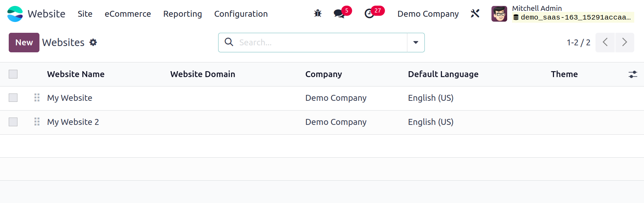Open the activities clock icon
The height and width of the screenshot is (203, 644).
coord(369,14)
